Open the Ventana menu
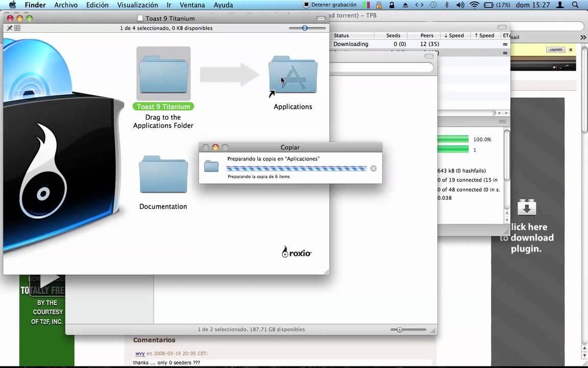 192,5
